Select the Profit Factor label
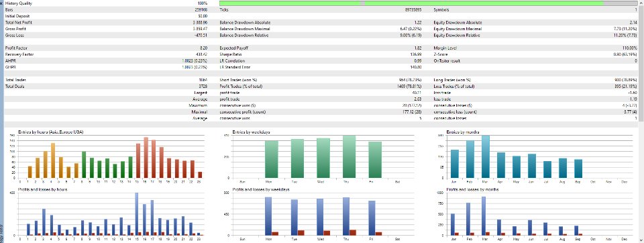 16,48
